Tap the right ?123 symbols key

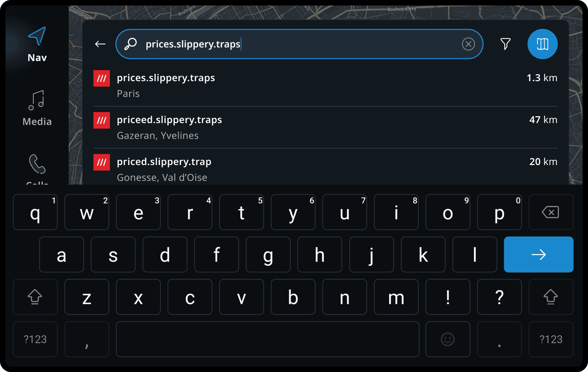pyautogui.click(x=551, y=339)
